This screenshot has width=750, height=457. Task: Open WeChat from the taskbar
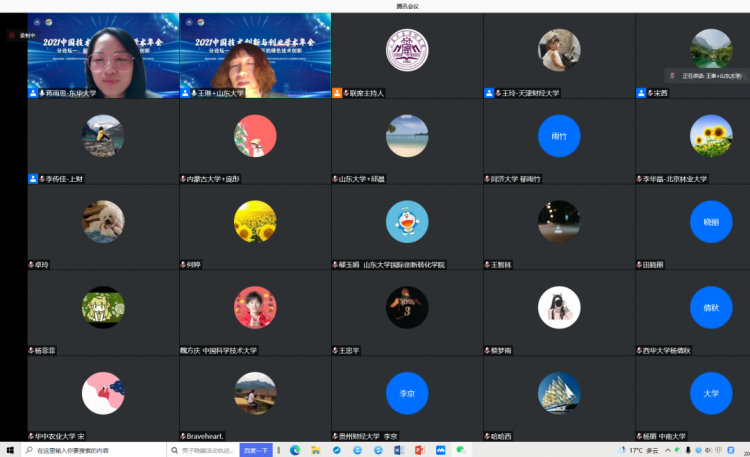pos(461,450)
